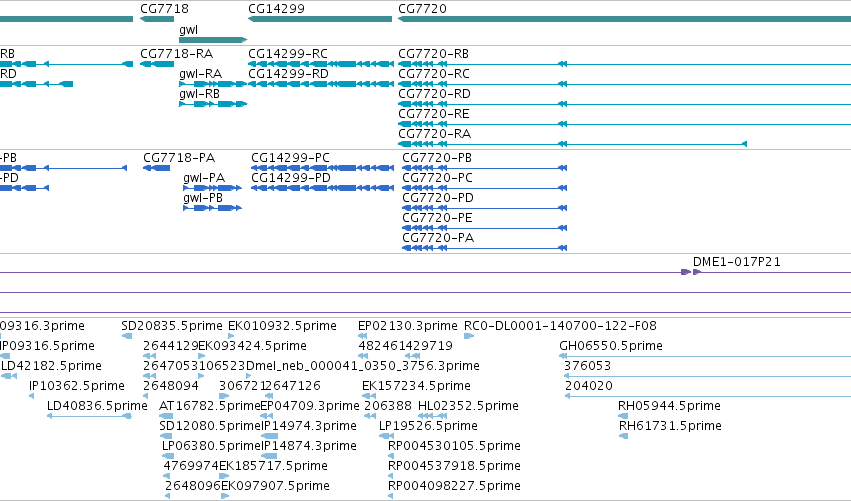The height and width of the screenshot is (501, 851).
Task: Open the CG7720-RC transcript label
Action: coord(434,74)
